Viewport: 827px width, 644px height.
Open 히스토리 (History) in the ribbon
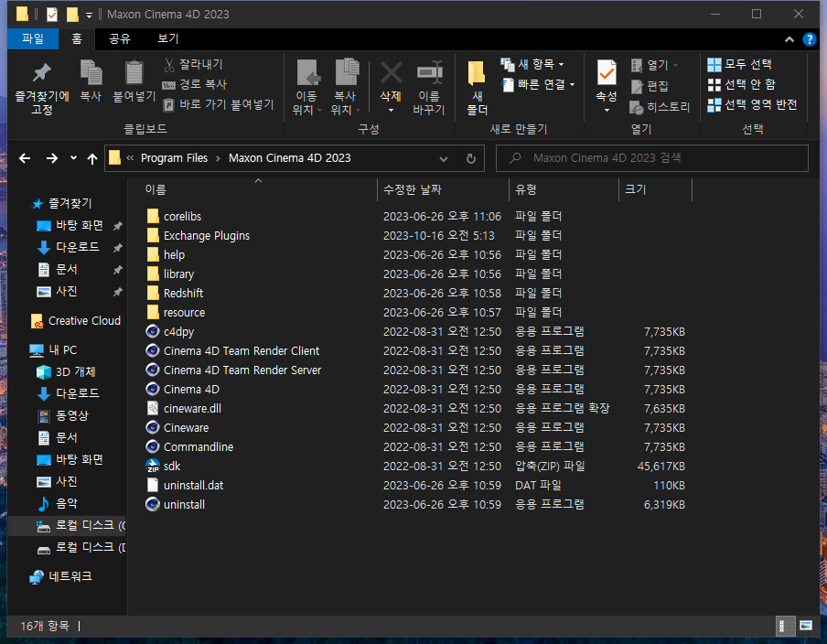point(660,107)
